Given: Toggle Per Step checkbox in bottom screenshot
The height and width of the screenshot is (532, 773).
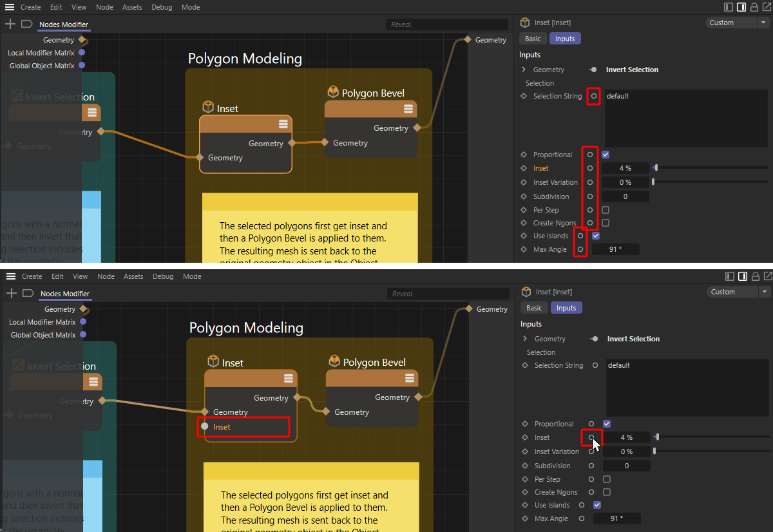Looking at the screenshot, I should (x=607, y=479).
